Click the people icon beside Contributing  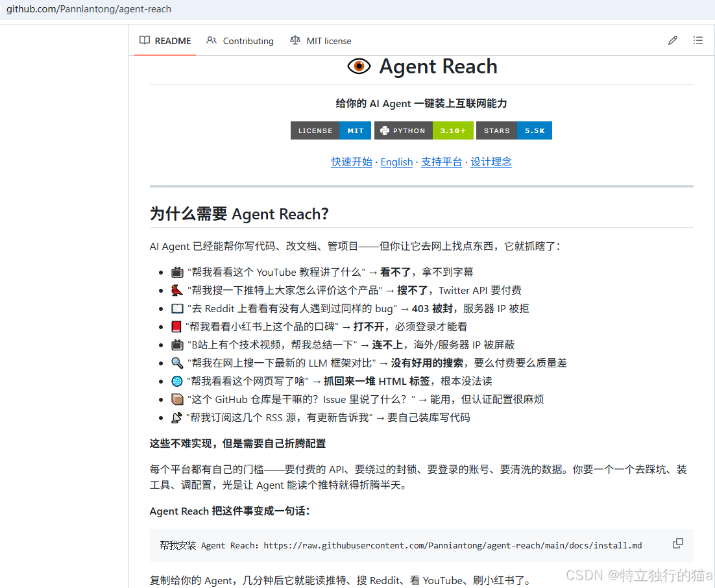211,40
